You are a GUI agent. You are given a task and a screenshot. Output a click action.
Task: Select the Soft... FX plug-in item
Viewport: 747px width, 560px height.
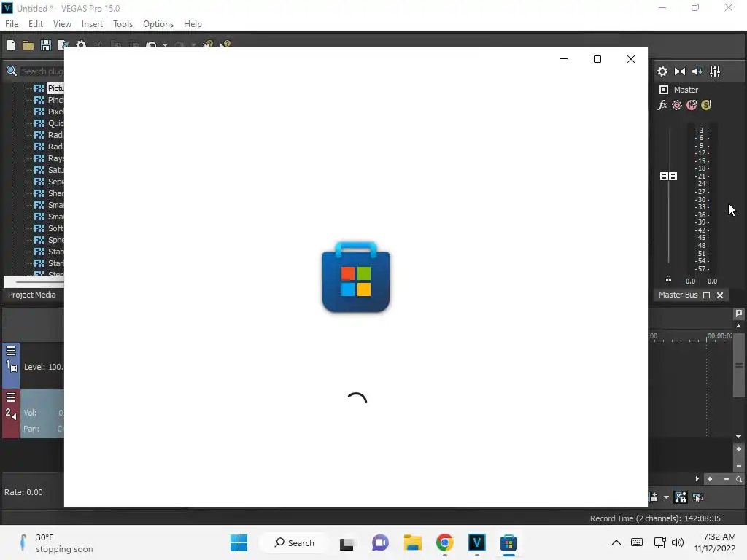49,228
